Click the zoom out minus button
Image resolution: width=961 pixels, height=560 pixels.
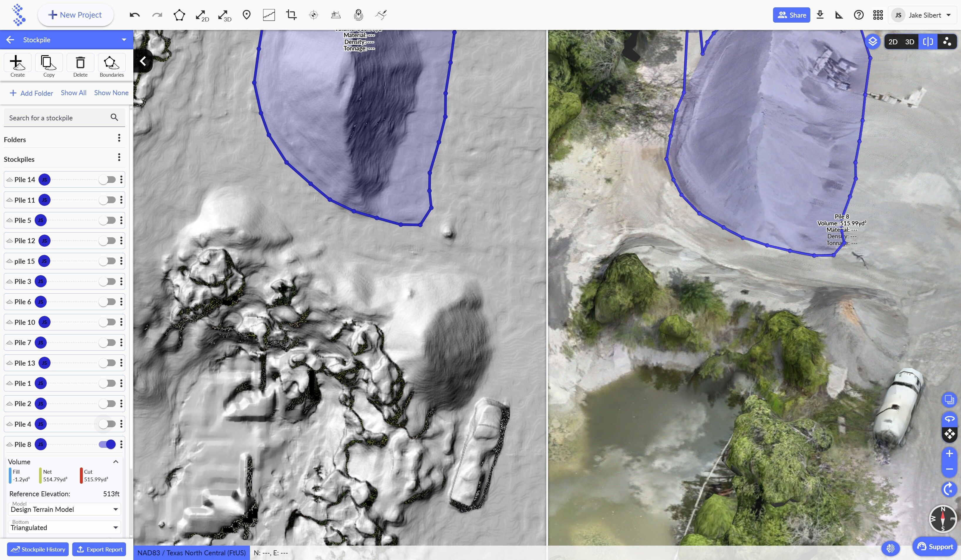[949, 469]
